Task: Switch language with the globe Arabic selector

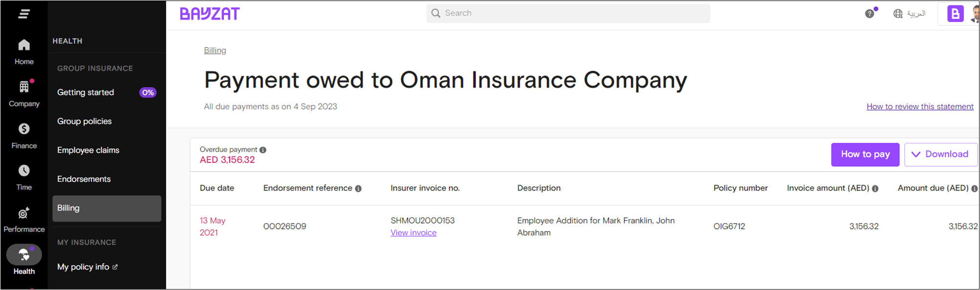Action: click(910, 14)
